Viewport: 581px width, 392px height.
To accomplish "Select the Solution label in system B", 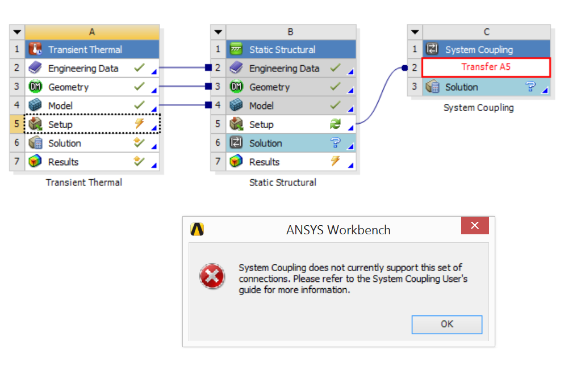I will pyautogui.click(x=266, y=144).
